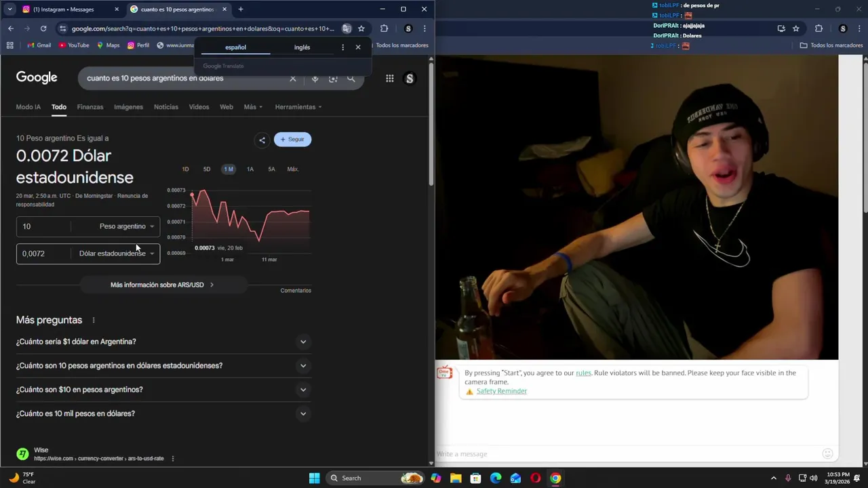
Task: Open the translate popup options menu
Action: coord(342,47)
